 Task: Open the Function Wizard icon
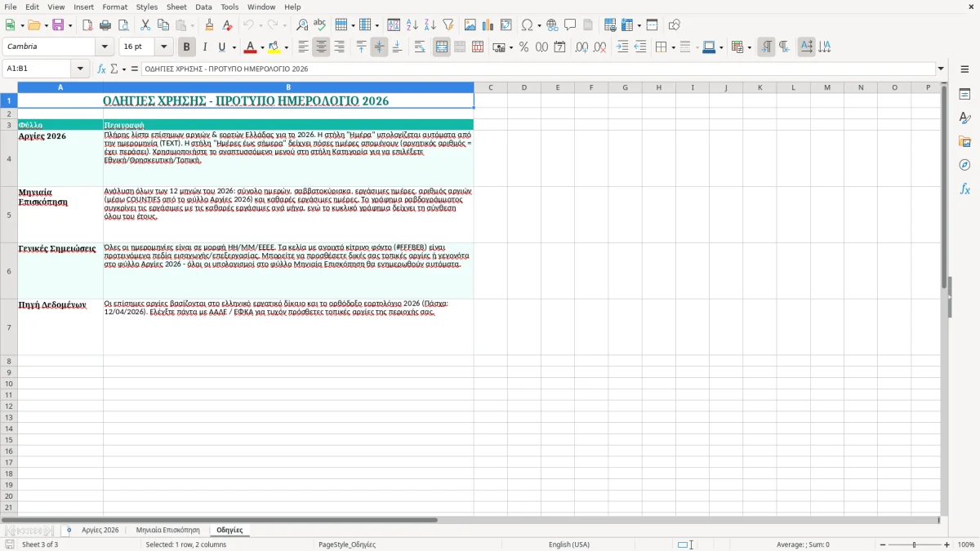(x=102, y=69)
